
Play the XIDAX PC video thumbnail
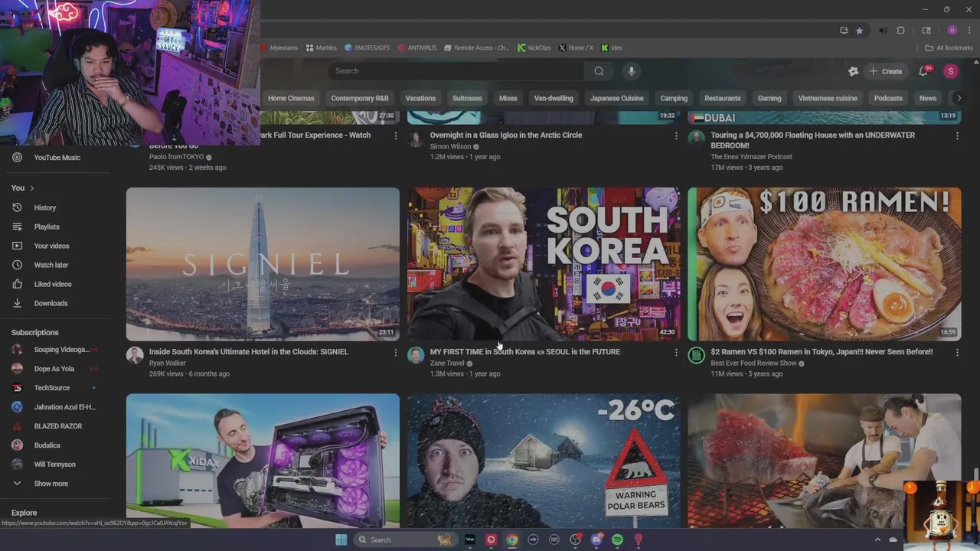click(x=263, y=461)
